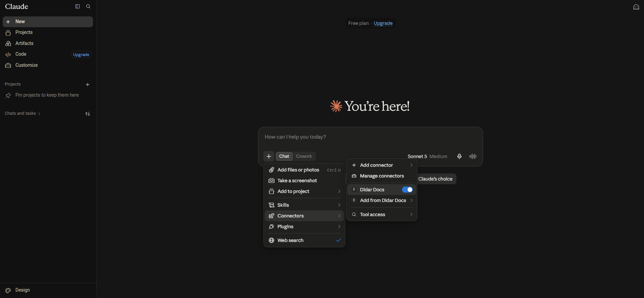Viewport: 644px width, 298px height.
Task: Click the Web search globe icon
Action: [x=271, y=241]
